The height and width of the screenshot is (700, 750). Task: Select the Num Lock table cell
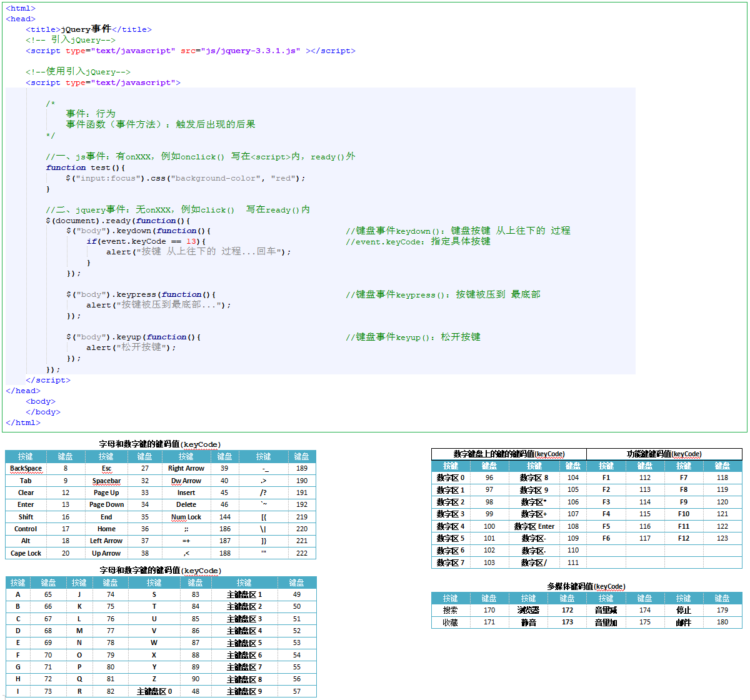[186, 517]
